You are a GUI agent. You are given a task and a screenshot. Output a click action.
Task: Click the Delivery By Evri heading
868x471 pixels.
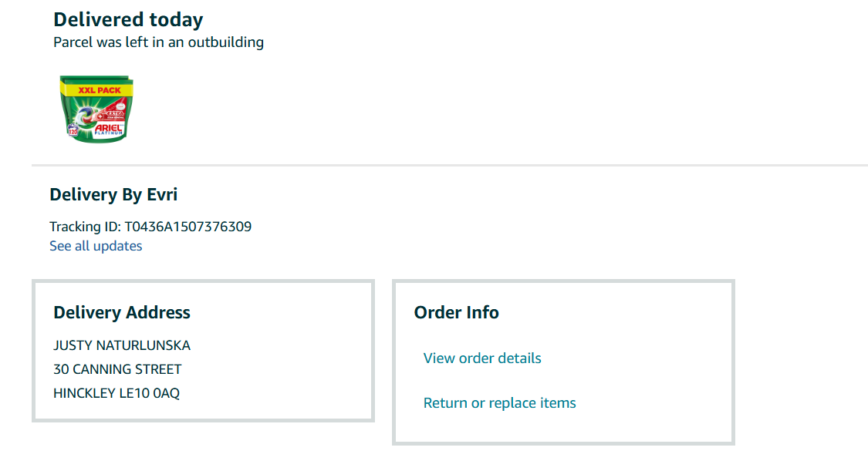113,194
